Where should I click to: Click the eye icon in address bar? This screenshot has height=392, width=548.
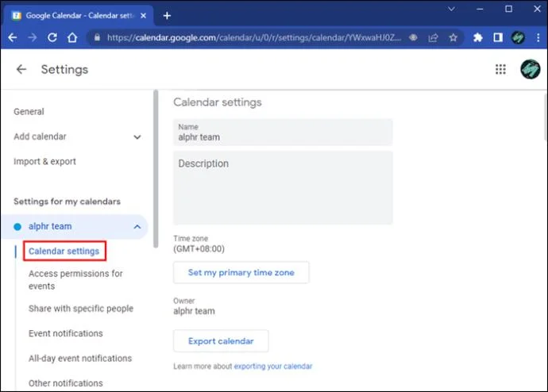[413, 37]
